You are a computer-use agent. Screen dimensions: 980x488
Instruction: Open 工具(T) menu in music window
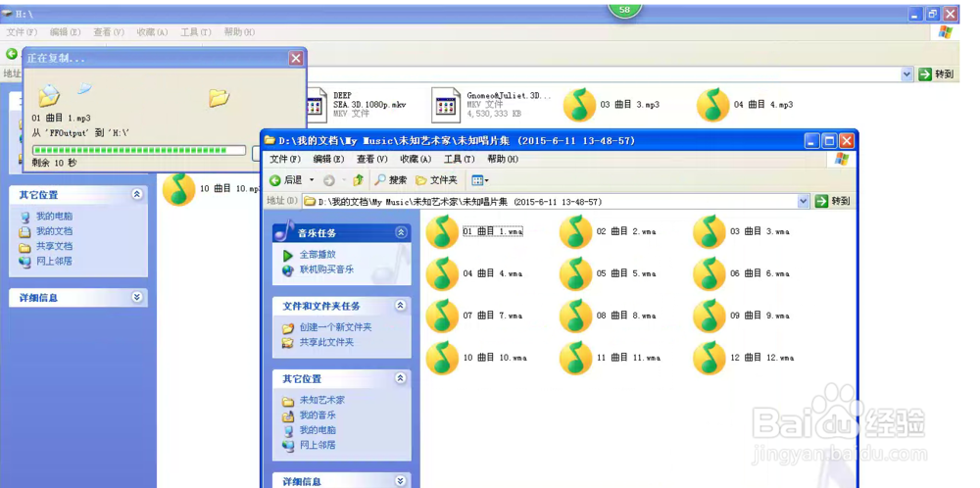pos(459,160)
